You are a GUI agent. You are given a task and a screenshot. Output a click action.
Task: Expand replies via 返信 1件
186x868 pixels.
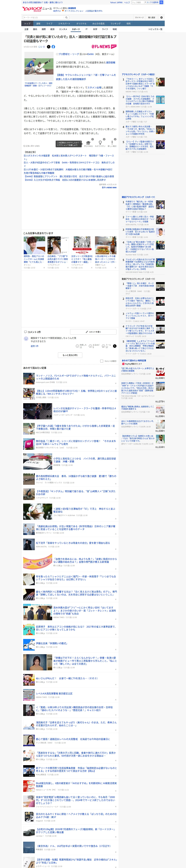(x=34, y=346)
